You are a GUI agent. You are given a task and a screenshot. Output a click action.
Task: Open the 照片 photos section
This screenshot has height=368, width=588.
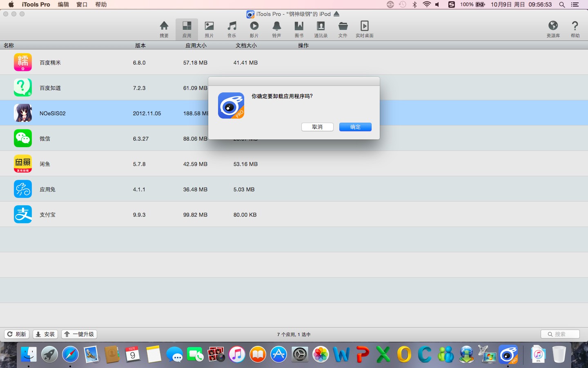click(x=209, y=29)
